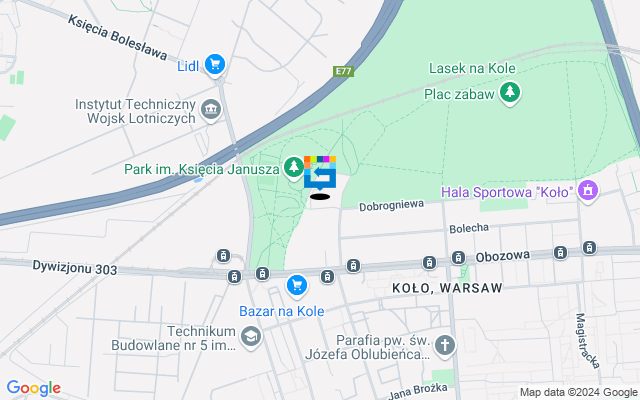640x400 pixels.
Task: Open the Parafia church cross icon
Action: coord(444,346)
